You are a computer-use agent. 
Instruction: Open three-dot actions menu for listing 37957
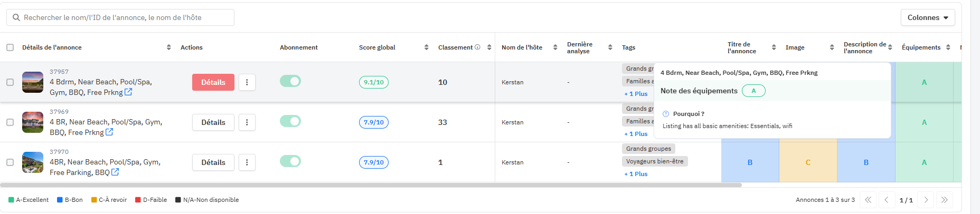pyautogui.click(x=247, y=82)
